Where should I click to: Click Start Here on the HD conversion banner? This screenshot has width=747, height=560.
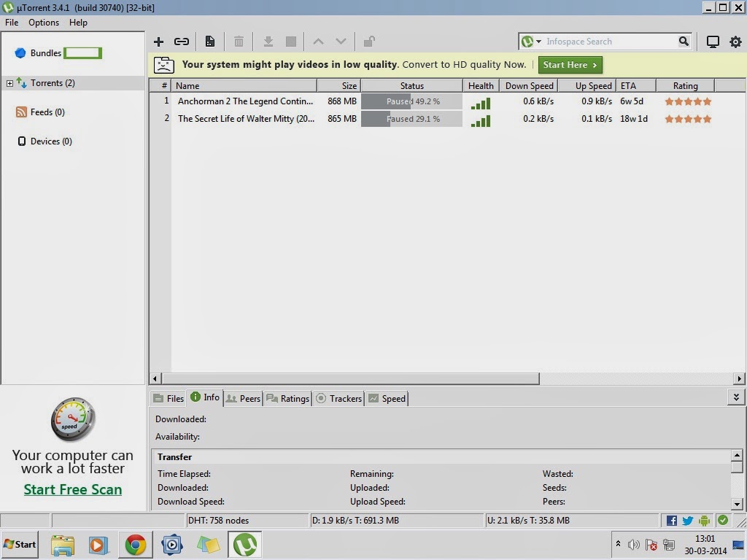click(x=570, y=64)
